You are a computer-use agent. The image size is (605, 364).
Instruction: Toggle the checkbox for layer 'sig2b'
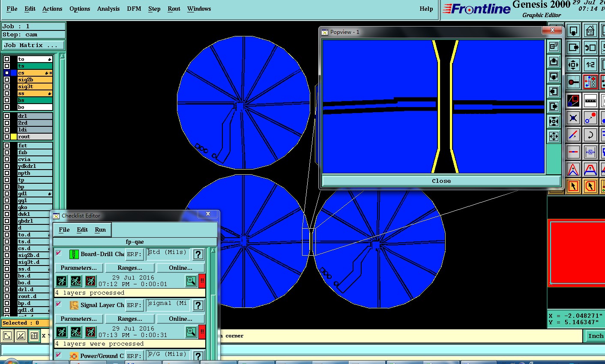(x=7, y=80)
